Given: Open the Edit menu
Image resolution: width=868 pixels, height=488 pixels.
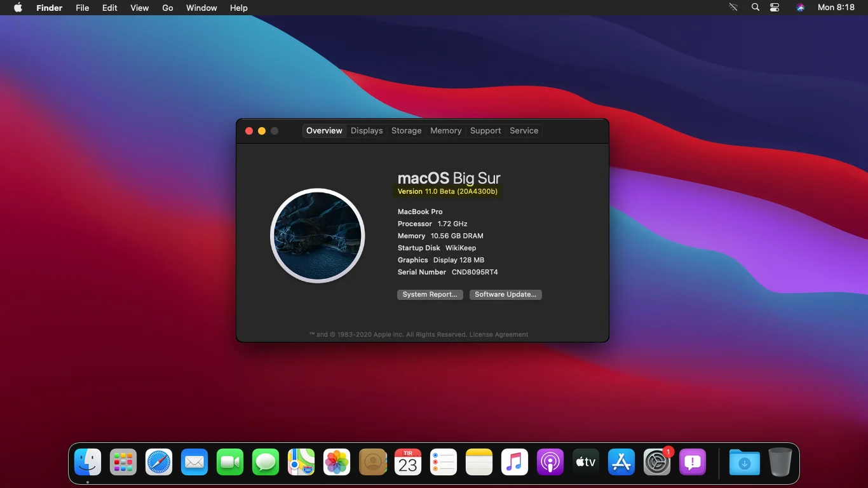Looking at the screenshot, I should click(x=110, y=8).
